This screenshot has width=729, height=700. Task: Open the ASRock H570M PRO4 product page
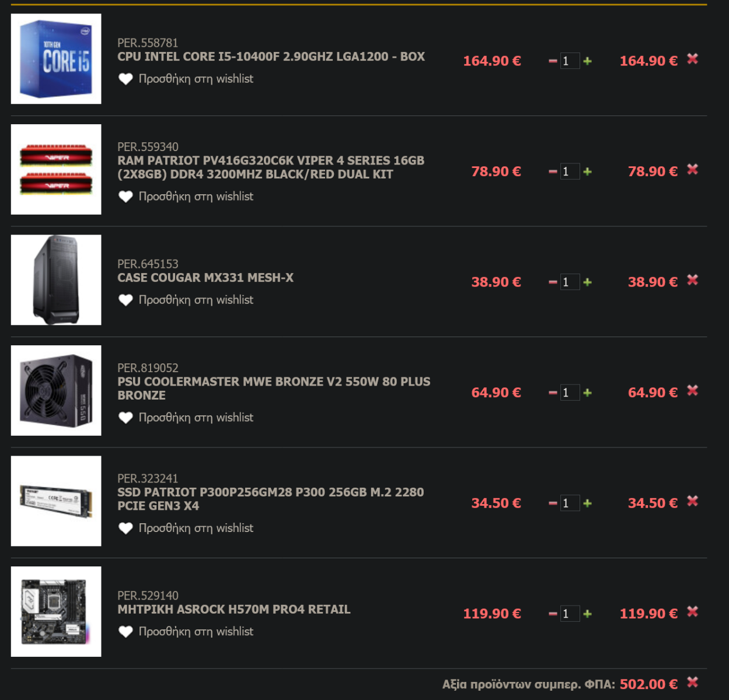[233, 610]
